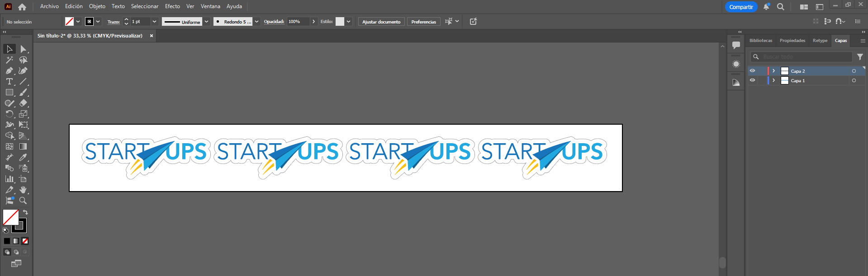Set the fill mode to None
The width and height of the screenshot is (868, 276).
(25, 241)
